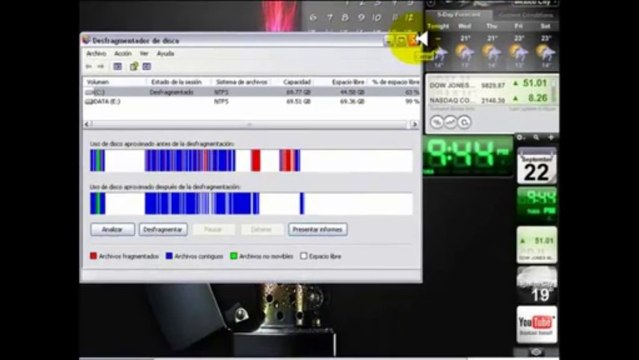Click the white Espacio libre legend square
The width and height of the screenshot is (639, 360).
(x=304, y=256)
